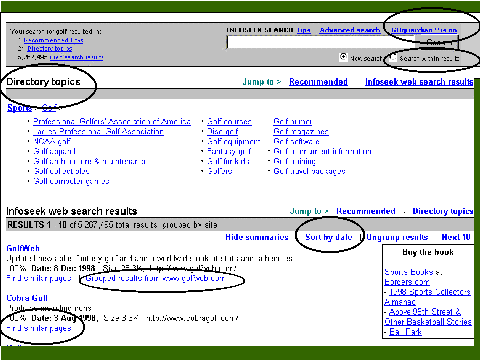Jump to Infoseek web search results in the Directory topics header
This screenshot has height=360, width=480.
[419, 82]
